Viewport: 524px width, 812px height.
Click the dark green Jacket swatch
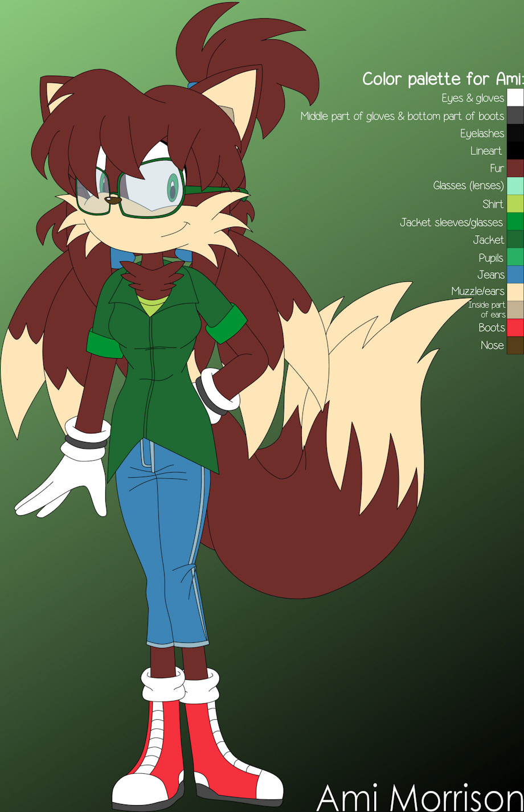[515, 239]
